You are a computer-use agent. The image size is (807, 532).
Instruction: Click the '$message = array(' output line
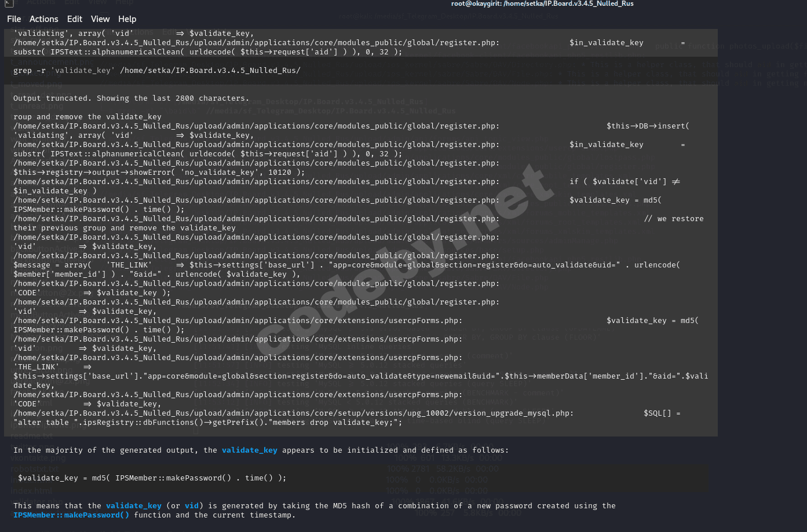pyautogui.click(x=346, y=265)
